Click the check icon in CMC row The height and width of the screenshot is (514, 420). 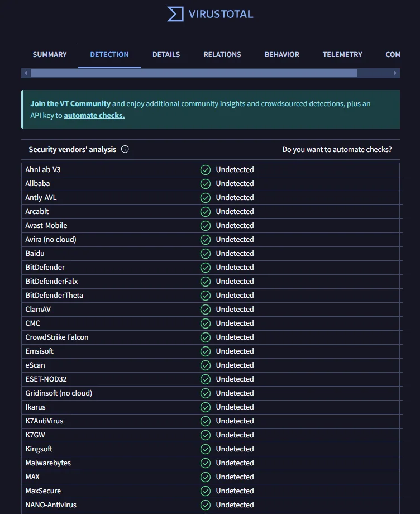[206, 323]
